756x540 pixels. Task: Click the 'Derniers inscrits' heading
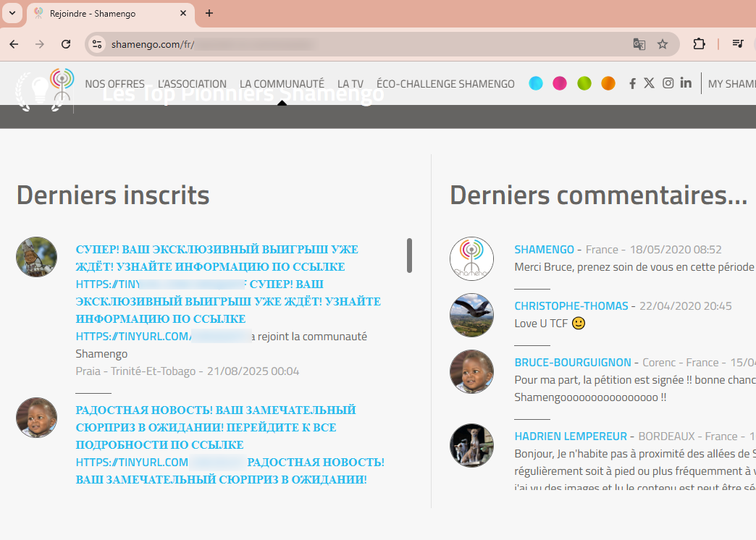pos(113,195)
